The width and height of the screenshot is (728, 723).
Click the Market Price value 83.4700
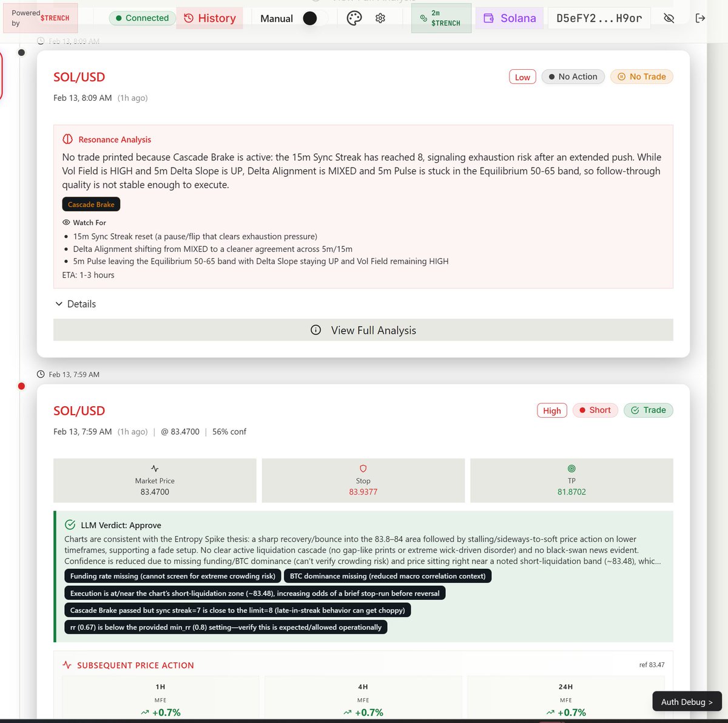pyautogui.click(x=155, y=492)
